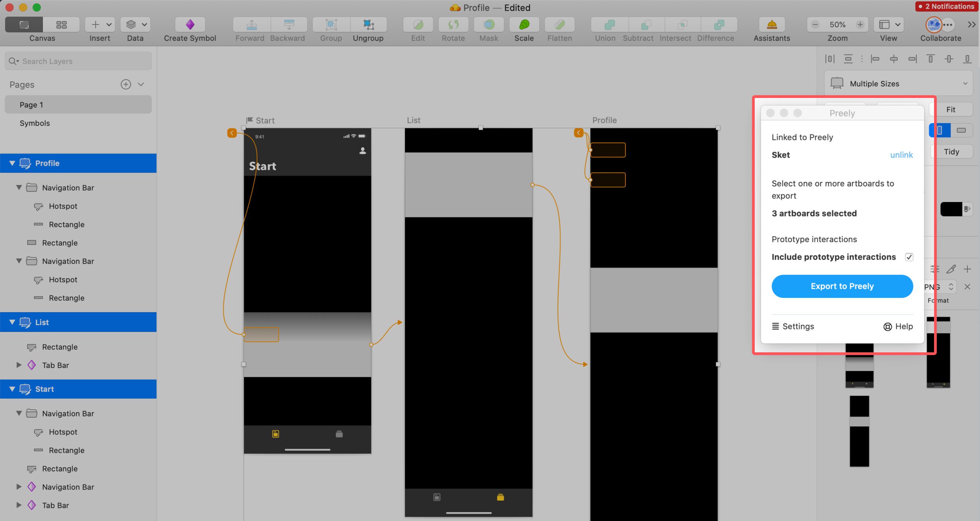Viewport: 980px width, 521px height.
Task: Select the Symbols page in pages panel
Action: point(36,122)
